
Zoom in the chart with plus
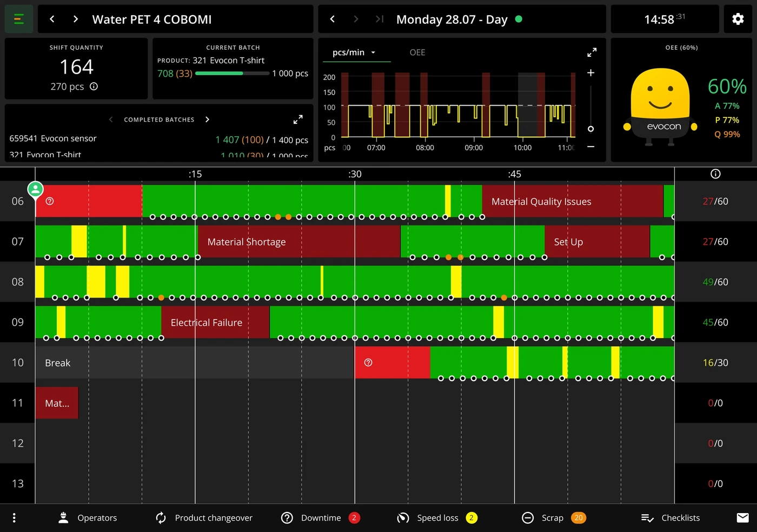591,73
